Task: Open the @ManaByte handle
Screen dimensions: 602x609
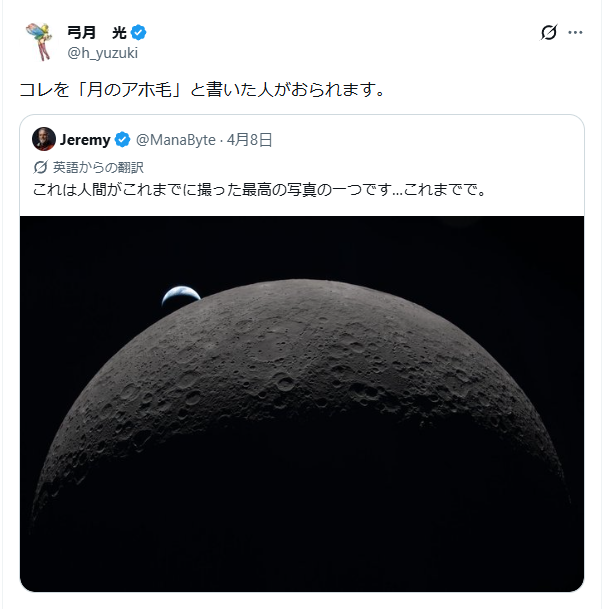Action: pyautogui.click(x=176, y=140)
